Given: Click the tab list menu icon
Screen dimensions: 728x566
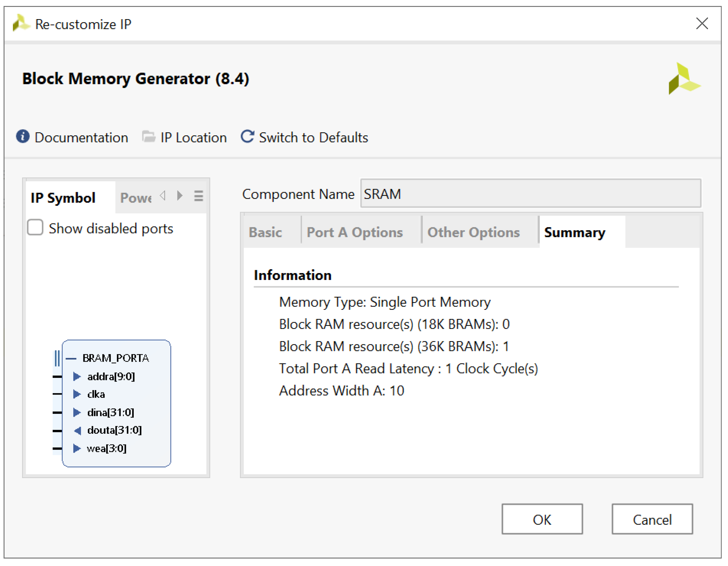Looking at the screenshot, I should tap(199, 196).
